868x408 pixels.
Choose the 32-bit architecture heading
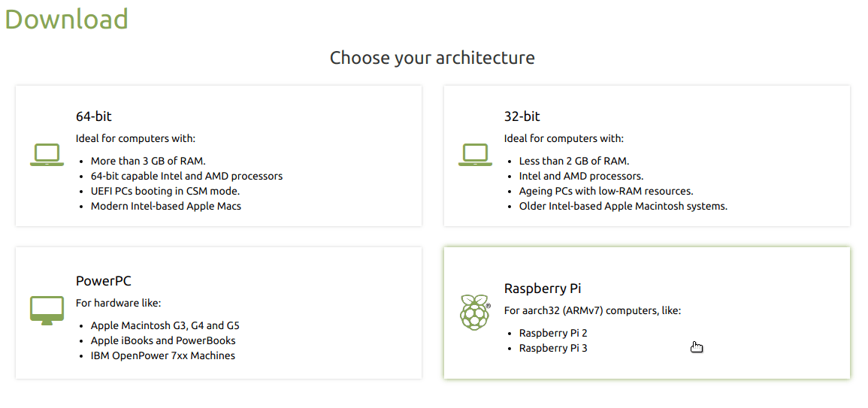522,116
